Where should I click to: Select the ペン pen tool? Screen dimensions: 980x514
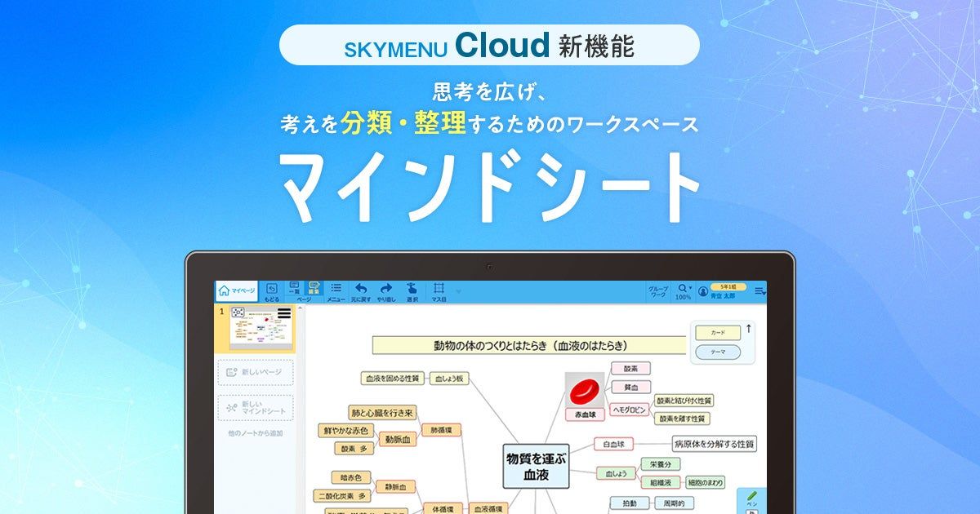click(752, 500)
